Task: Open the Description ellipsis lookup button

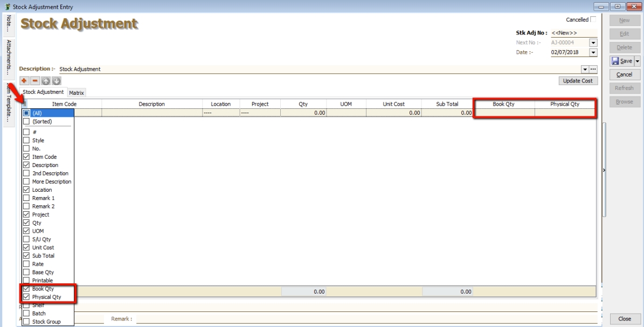Action: pyautogui.click(x=594, y=69)
